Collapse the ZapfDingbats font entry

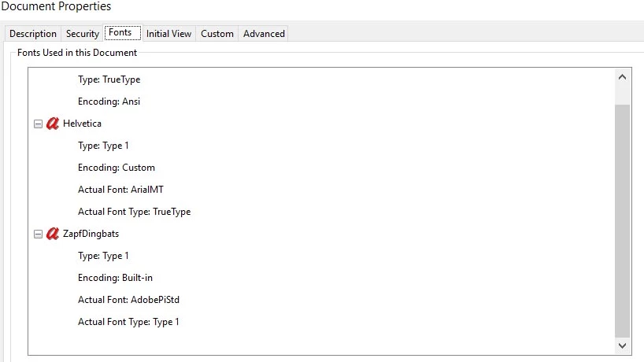click(x=38, y=235)
